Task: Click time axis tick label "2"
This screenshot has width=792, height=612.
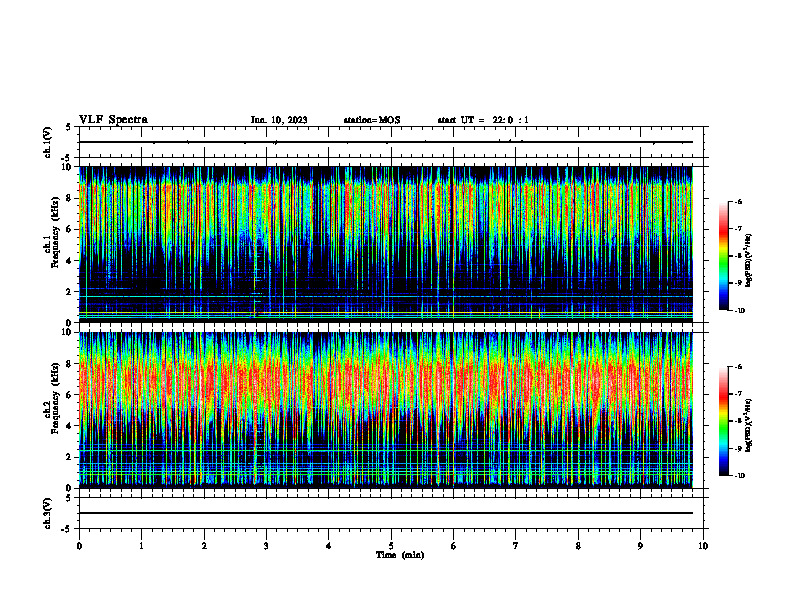Action: pyautogui.click(x=204, y=546)
